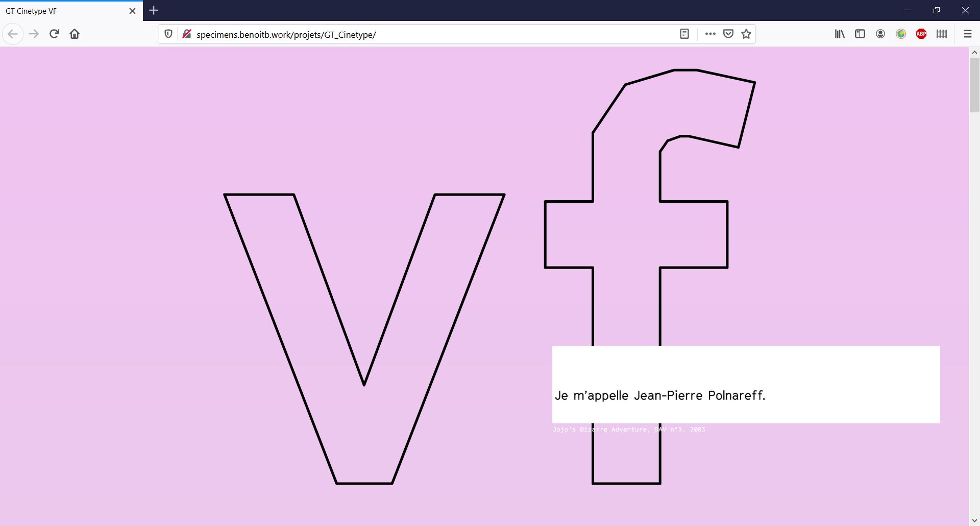Bookmark this page with the star
This screenshot has width=980, height=526.
tap(746, 34)
